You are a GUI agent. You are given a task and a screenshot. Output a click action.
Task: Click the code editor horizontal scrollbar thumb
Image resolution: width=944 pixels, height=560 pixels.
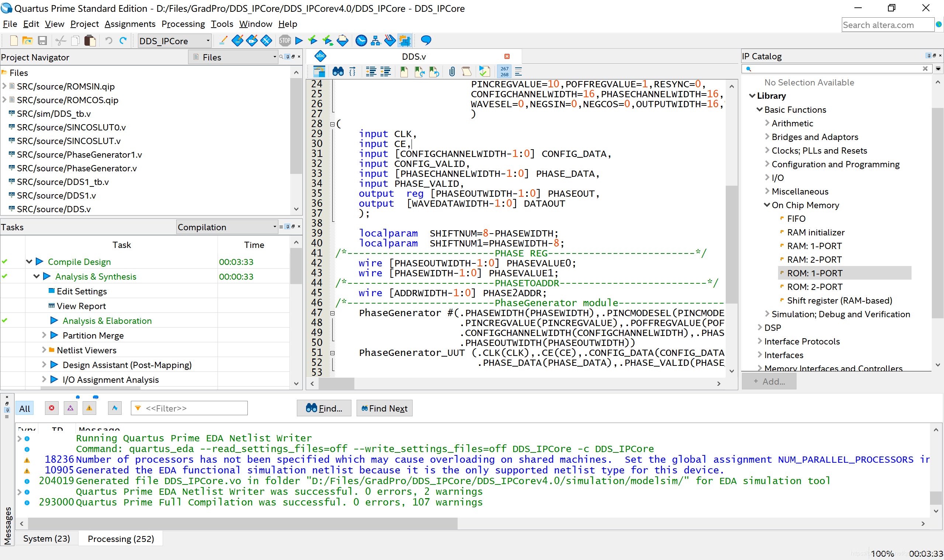336,384
